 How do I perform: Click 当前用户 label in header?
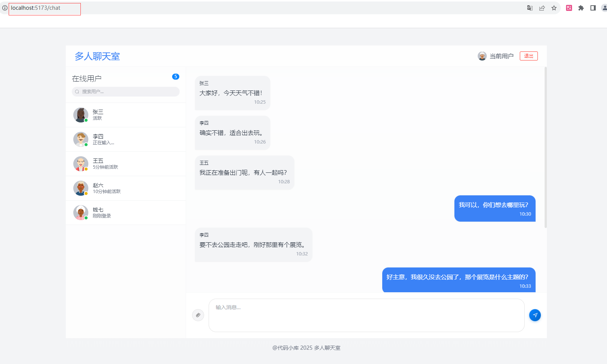coord(501,56)
